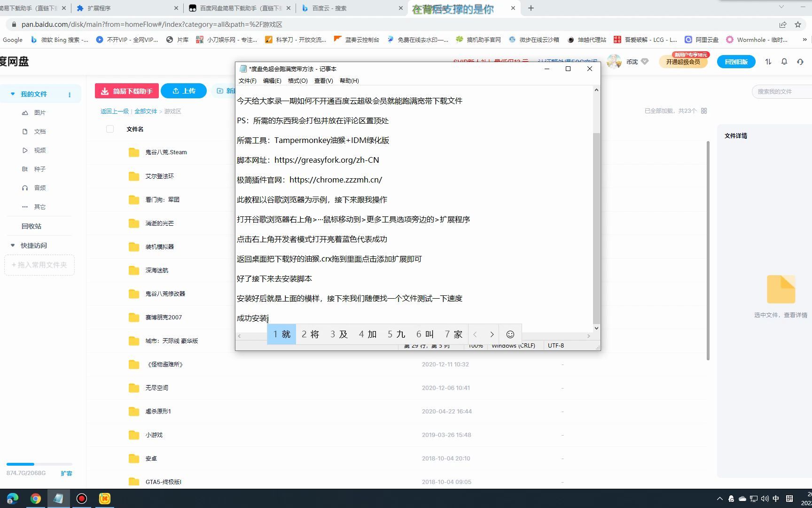Switch to 扩展程序 browser tab

click(127, 8)
